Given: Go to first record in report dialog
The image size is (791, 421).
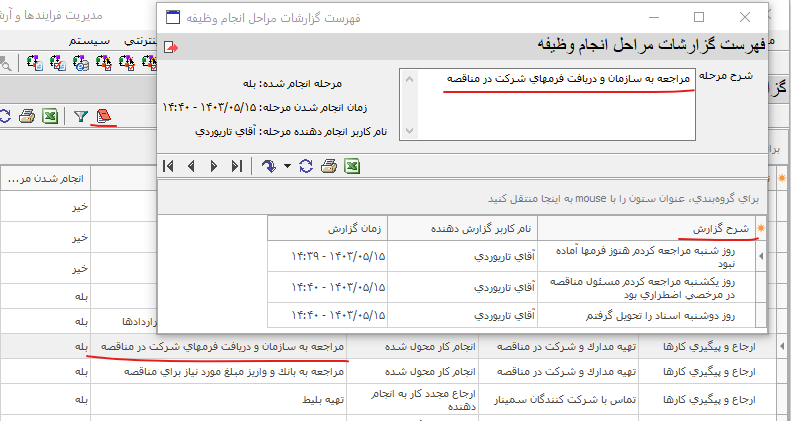Looking at the screenshot, I should click(169, 166).
